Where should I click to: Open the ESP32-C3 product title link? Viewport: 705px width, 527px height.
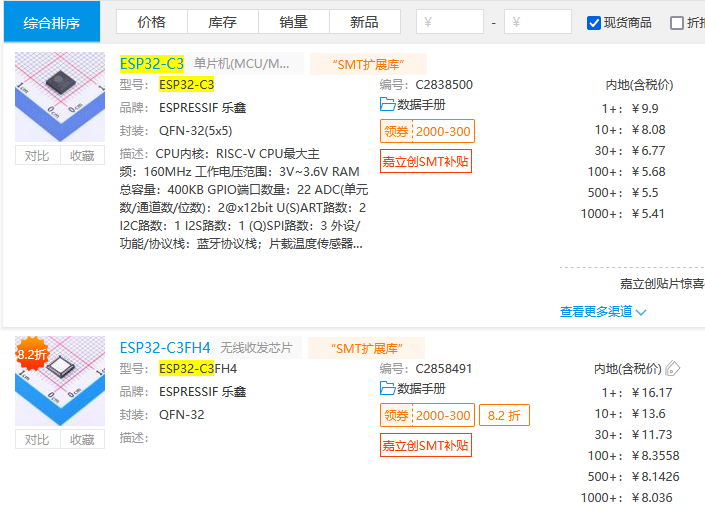click(x=152, y=64)
